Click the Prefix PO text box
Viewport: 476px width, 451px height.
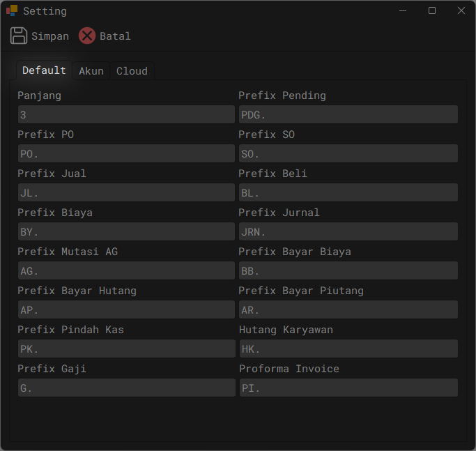[x=126, y=153]
